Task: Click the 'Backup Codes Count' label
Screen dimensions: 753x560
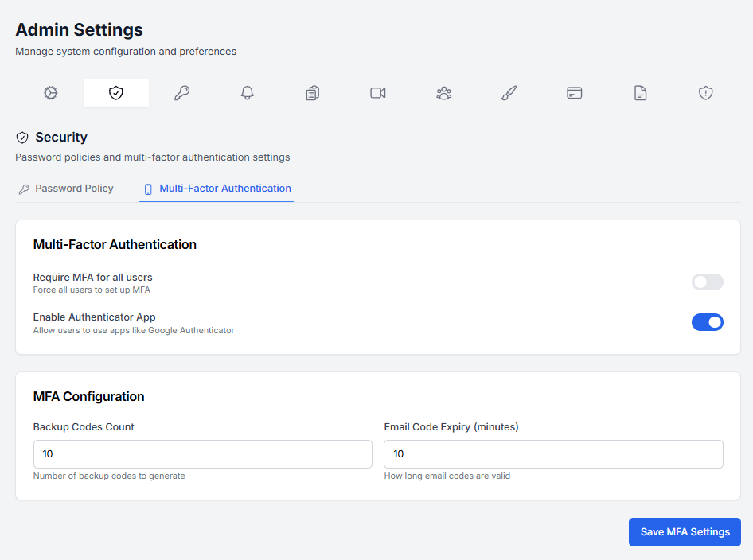Action: pos(84,426)
